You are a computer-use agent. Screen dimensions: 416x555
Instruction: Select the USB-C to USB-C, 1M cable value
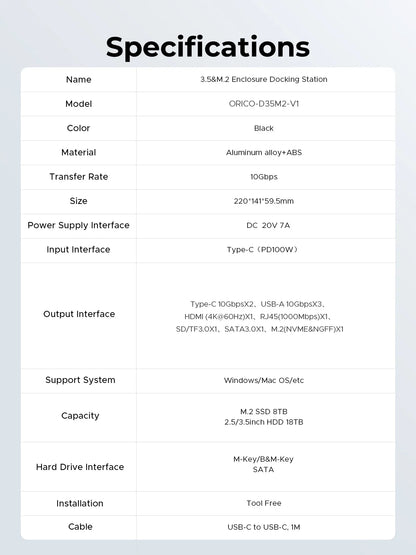[264, 527]
